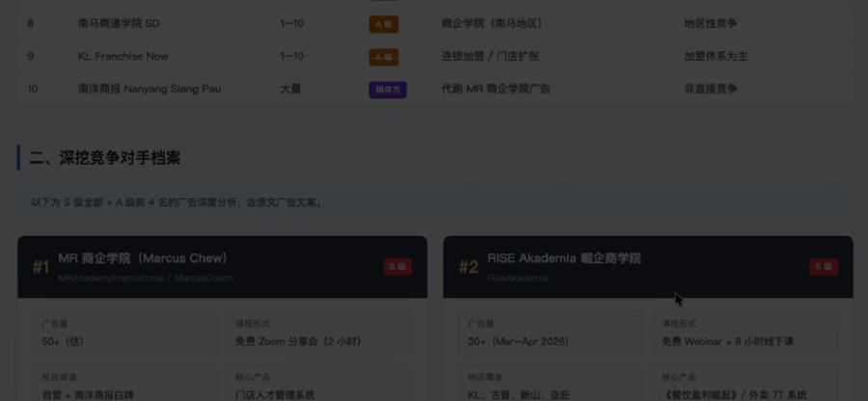Image resolution: width=868 pixels, height=401 pixels.
Task: Click the A 级 badge in the 南马商道学院 SD row
Action: click(384, 24)
